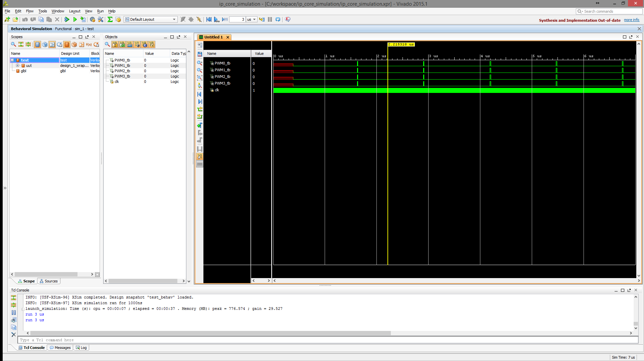Toggle variables filter in Objects panel
This screenshot has width=644, height=361.
click(152, 44)
